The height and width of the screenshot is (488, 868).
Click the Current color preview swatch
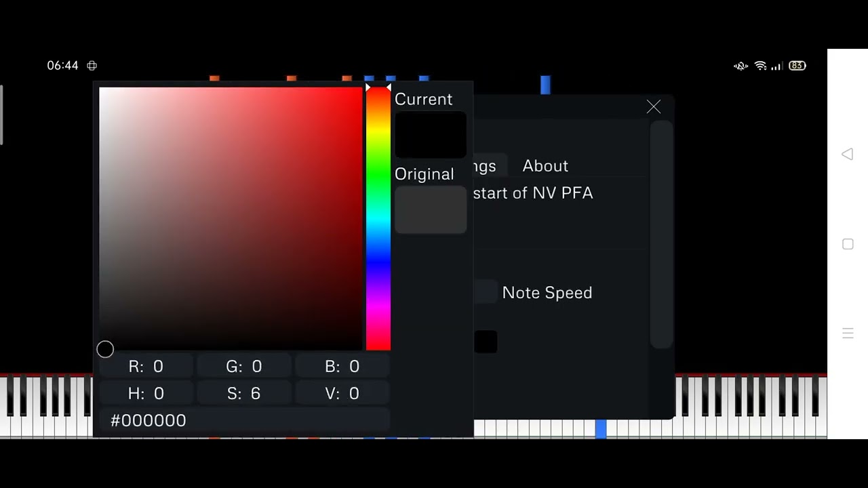431,136
